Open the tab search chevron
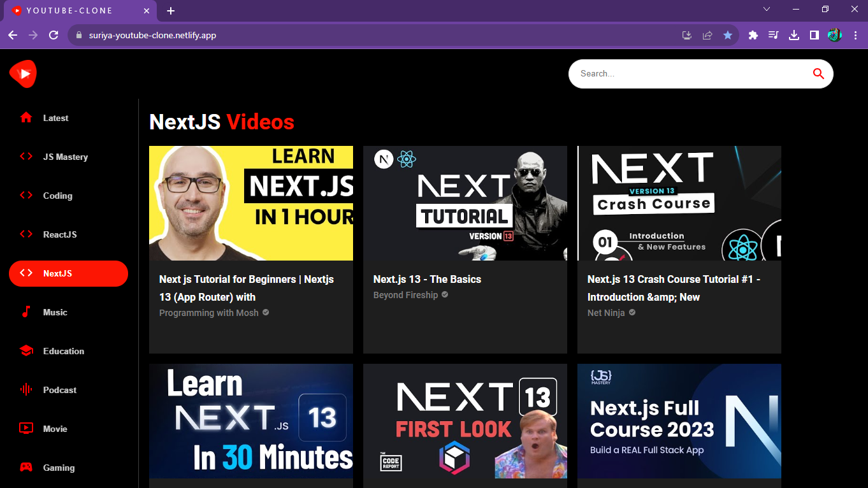868x488 pixels. tap(767, 9)
